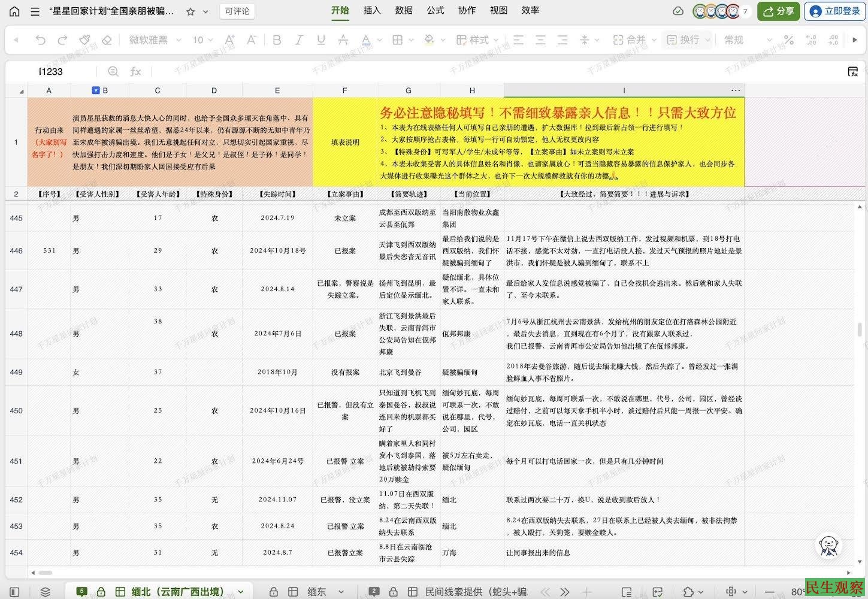Click the eraser clear-format icon
Screen dimensions: 868x599
pos(107,40)
